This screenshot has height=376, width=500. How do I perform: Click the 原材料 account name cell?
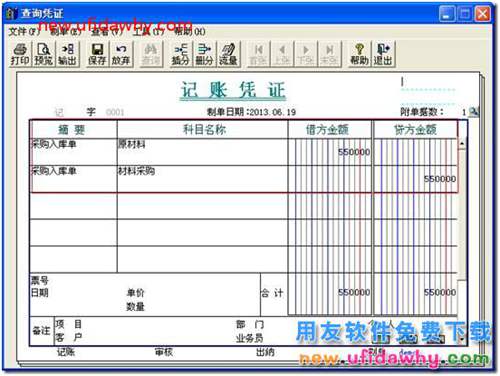202,152
